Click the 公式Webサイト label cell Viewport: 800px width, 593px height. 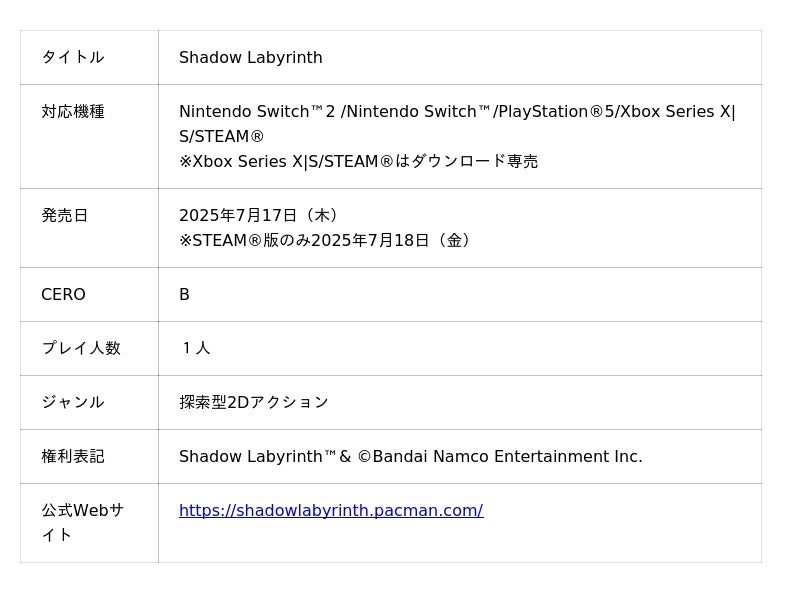click(82, 522)
